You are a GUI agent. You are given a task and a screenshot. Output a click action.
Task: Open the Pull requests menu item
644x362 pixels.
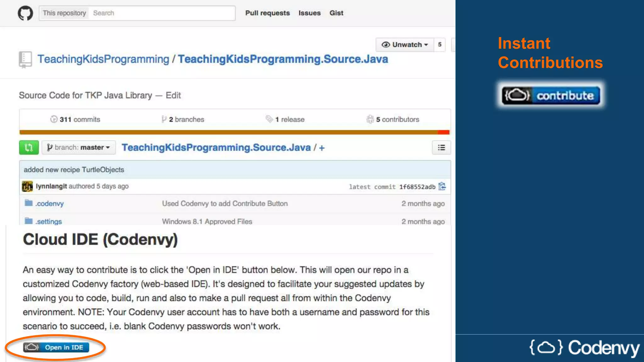(267, 13)
